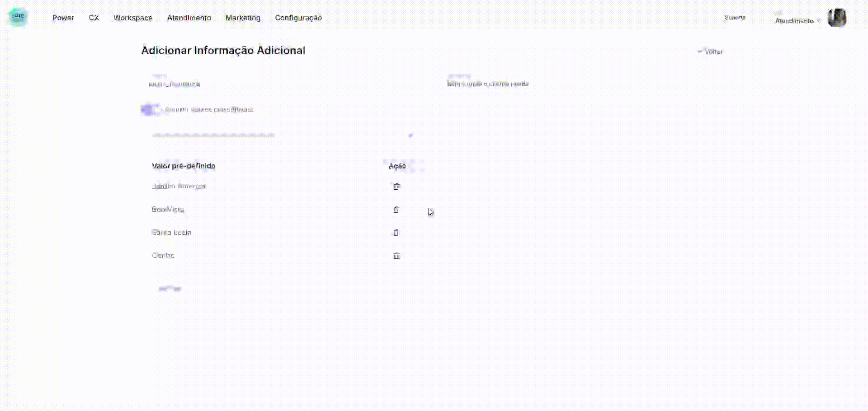Click the small purple add icon beside value input
Image resolution: width=868 pixels, height=411 pixels.
(x=410, y=135)
